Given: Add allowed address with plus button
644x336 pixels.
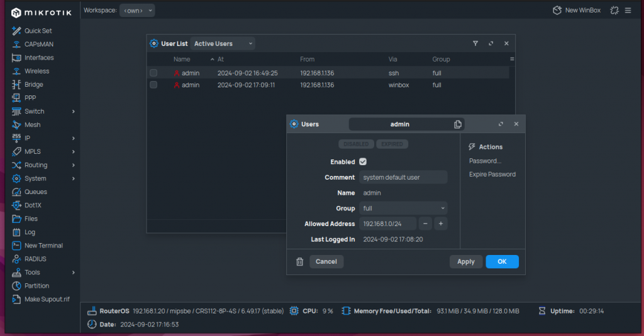Looking at the screenshot, I should [x=441, y=224].
